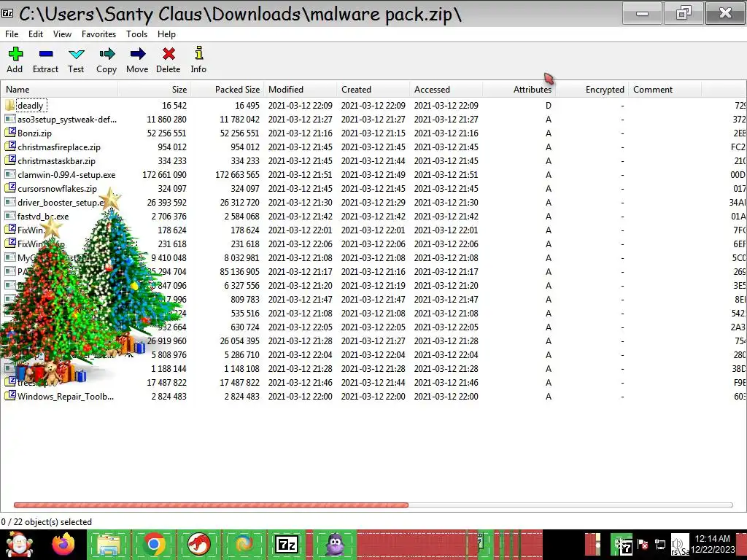Select Windows_Repair_Toolb archive icon
747x560 pixels.
(10, 396)
